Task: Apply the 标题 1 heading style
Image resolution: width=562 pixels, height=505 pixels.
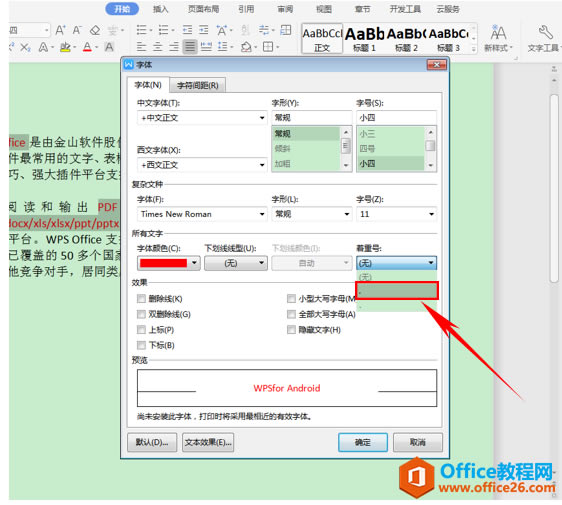Action: coord(364,39)
